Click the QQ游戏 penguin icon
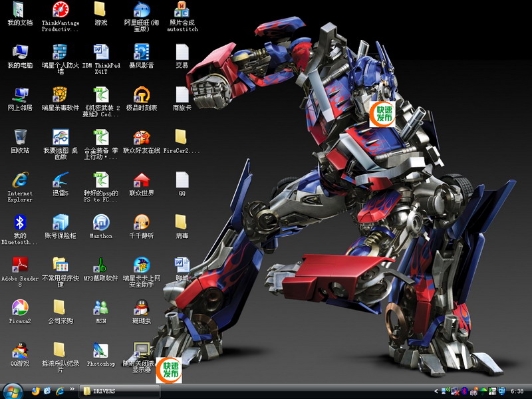 pyautogui.click(x=20, y=355)
